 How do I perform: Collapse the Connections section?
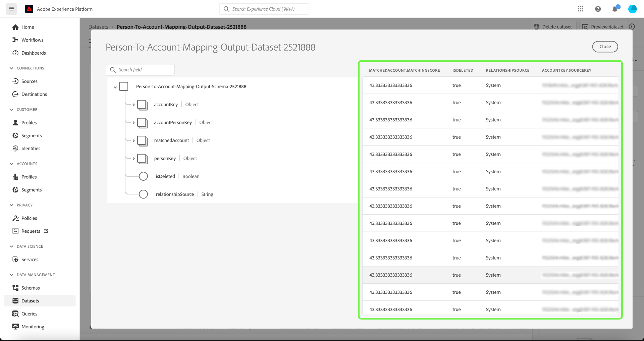tap(11, 68)
